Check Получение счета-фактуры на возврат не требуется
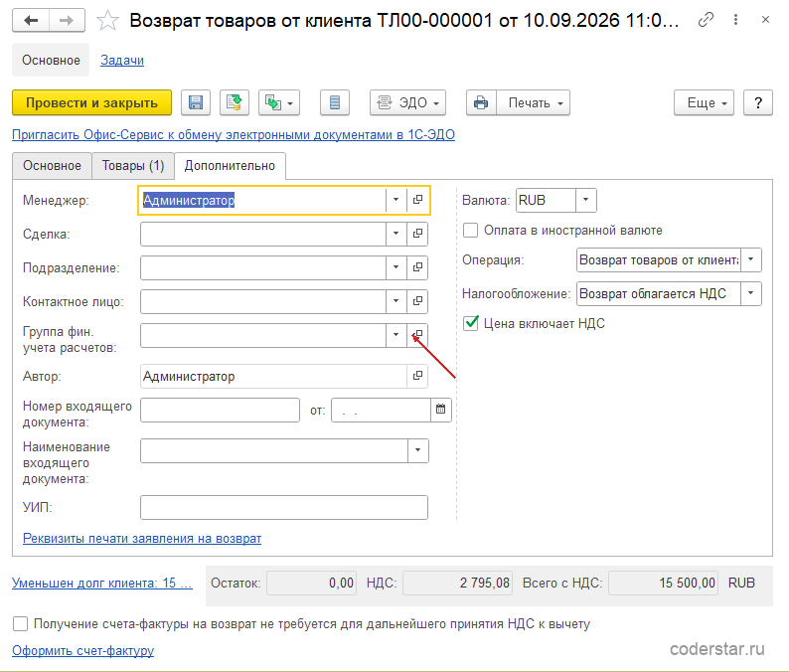The width and height of the screenshot is (789, 672). point(20,623)
